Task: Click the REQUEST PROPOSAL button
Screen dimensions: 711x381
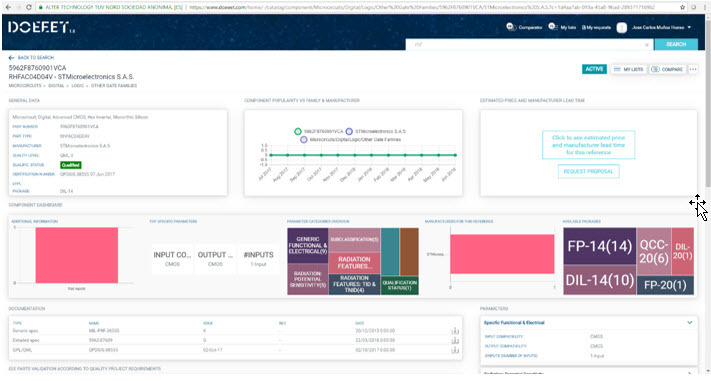Action: pos(588,171)
